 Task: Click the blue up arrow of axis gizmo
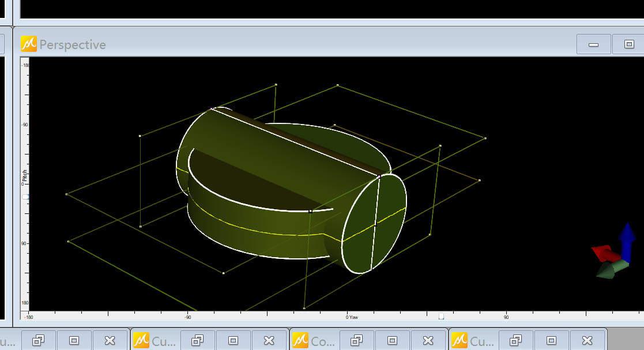tap(627, 236)
